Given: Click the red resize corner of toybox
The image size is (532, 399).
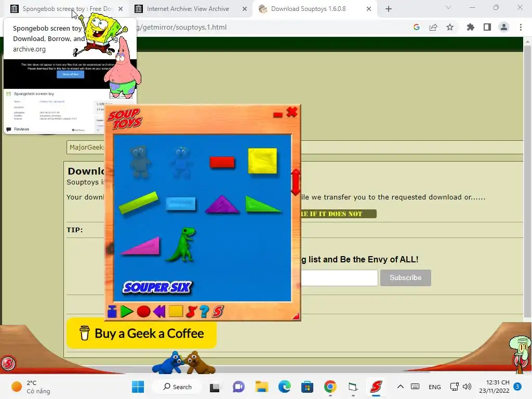Looking at the screenshot, I should 296,316.
